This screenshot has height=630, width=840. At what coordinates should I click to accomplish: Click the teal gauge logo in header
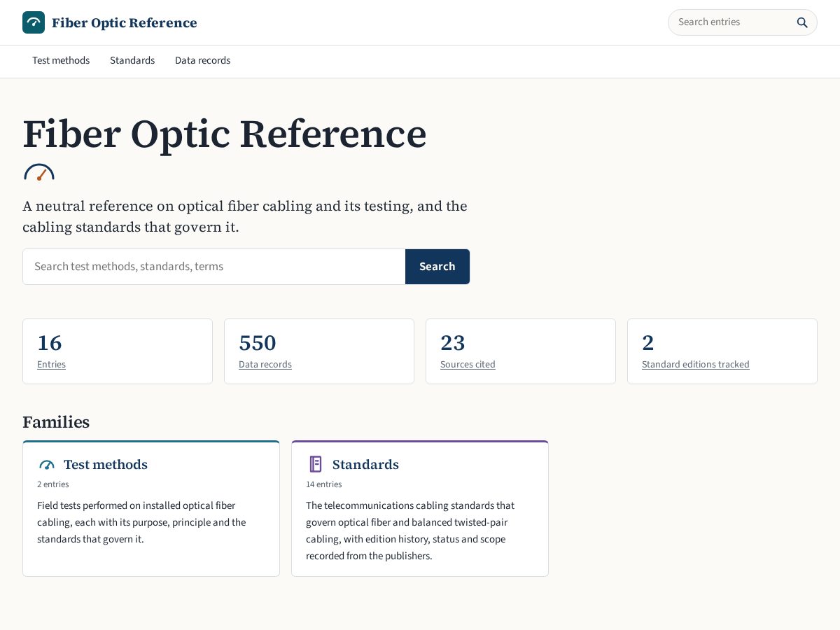(x=34, y=22)
